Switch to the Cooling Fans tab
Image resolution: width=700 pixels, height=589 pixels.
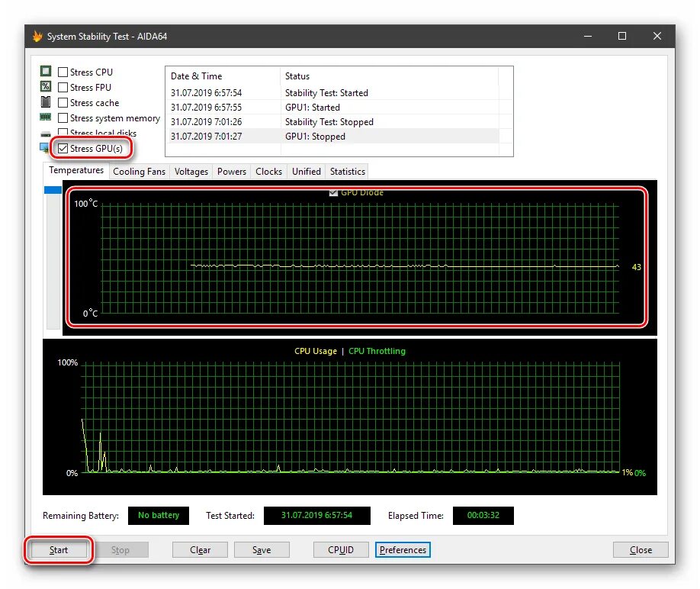pyautogui.click(x=139, y=172)
